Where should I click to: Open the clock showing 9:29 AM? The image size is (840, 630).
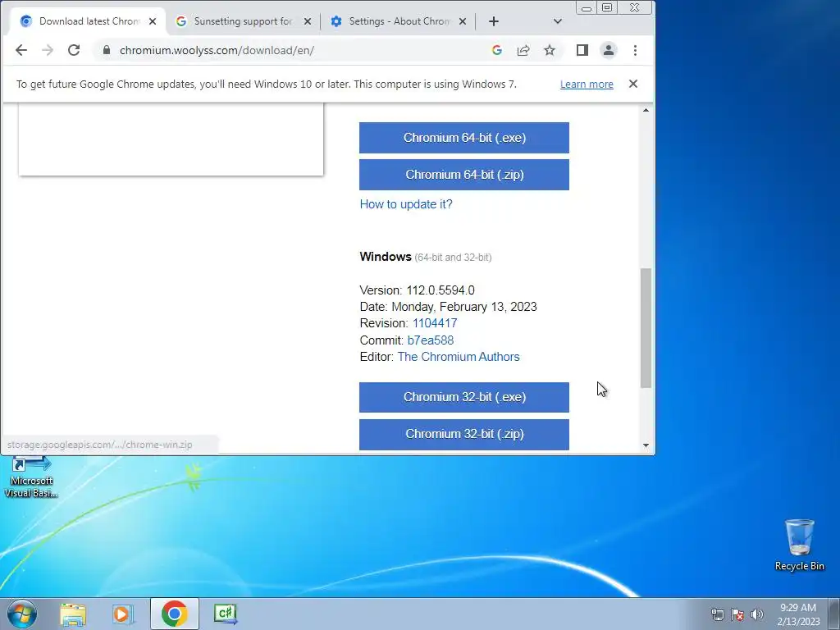click(x=798, y=614)
